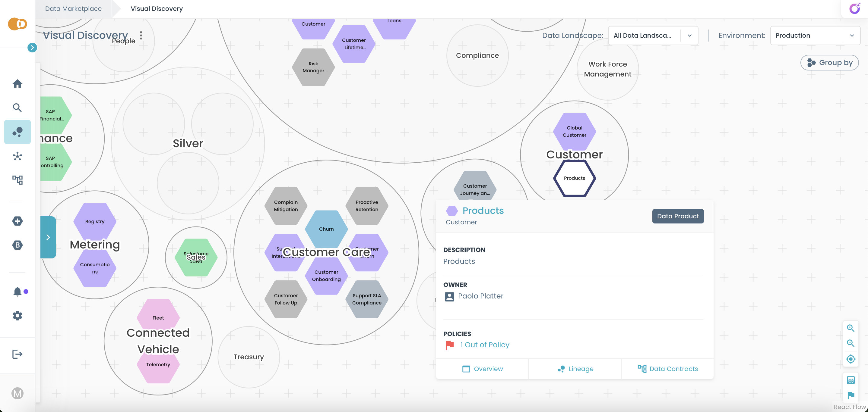Open the notifications bell icon
Screen dimensions: 868x412
tap(17, 292)
